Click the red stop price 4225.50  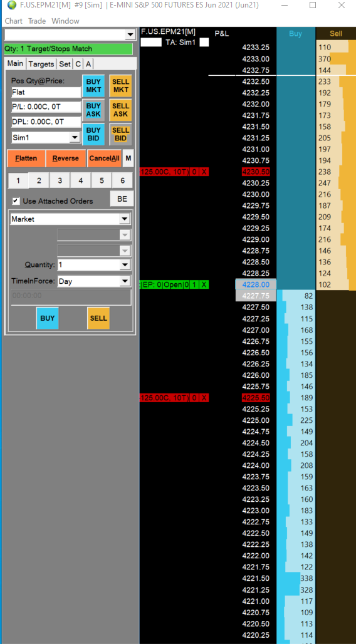click(256, 398)
